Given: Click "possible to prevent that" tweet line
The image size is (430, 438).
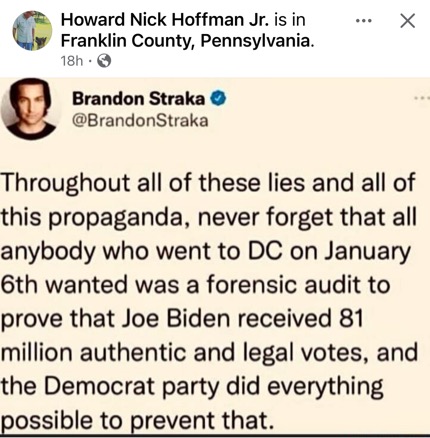Looking at the screenshot, I should point(138,421).
